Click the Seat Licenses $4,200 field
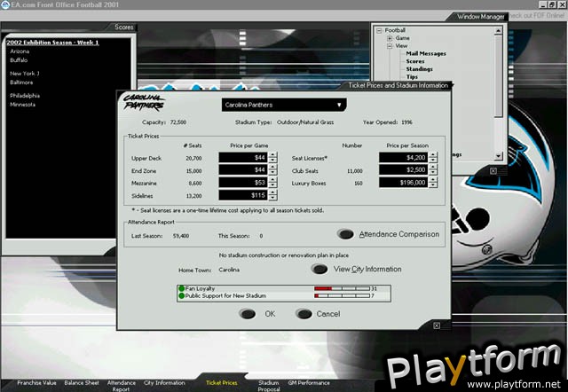Screen dimensions: 568x392 (x=404, y=158)
